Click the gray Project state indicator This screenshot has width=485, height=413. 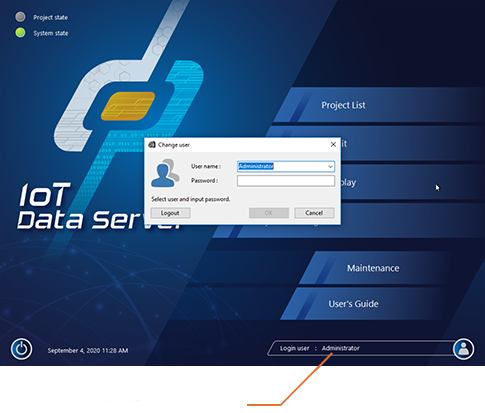click(x=20, y=17)
